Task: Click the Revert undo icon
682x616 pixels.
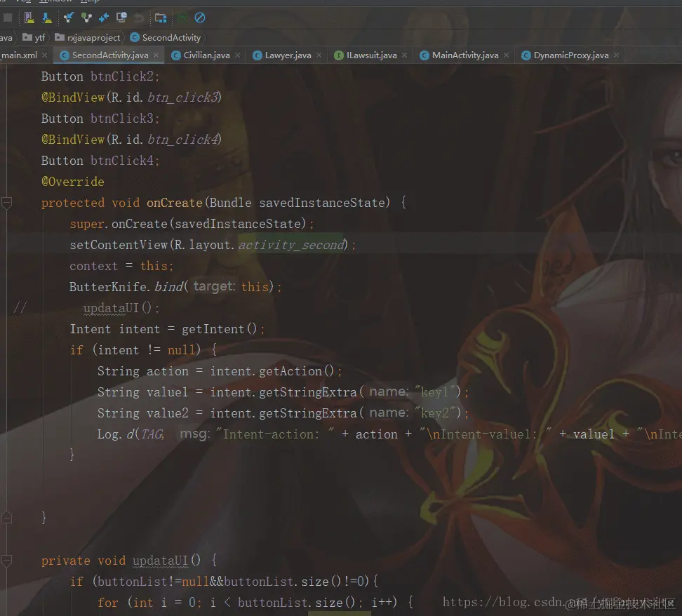Action: [139, 18]
